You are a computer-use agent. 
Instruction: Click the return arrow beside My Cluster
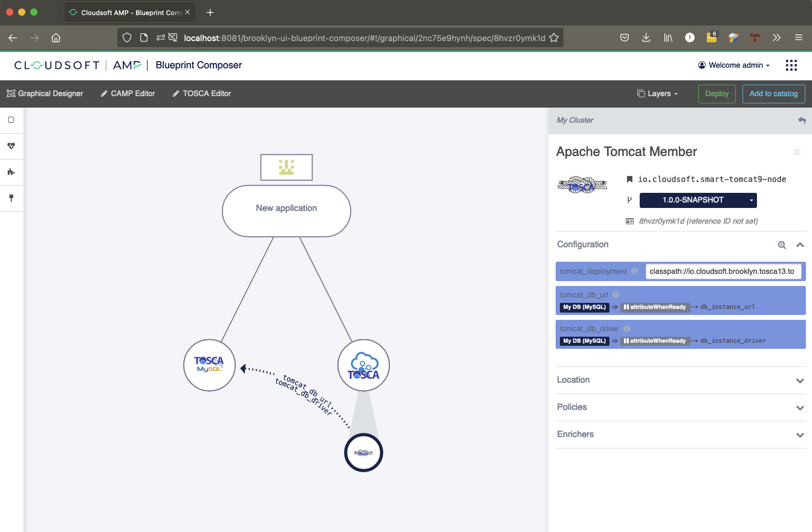pyautogui.click(x=802, y=120)
